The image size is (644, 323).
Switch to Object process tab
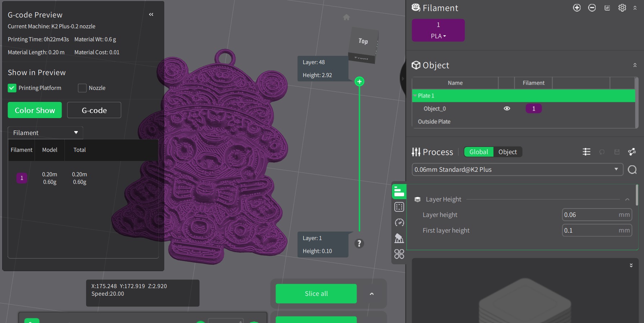click(507, 152)
